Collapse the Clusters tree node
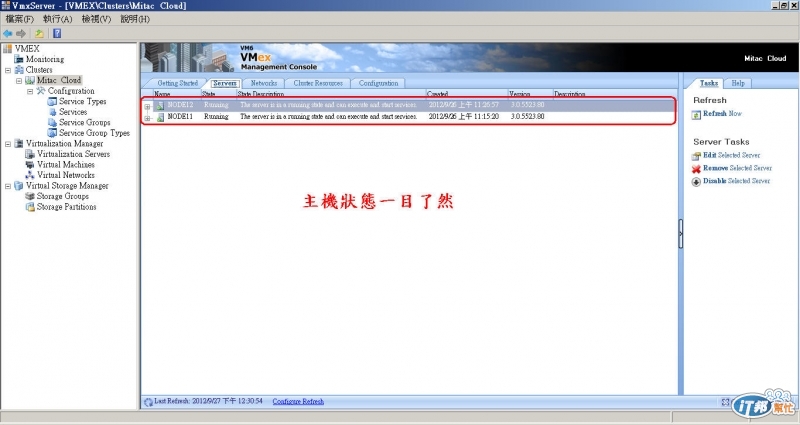 8,70
